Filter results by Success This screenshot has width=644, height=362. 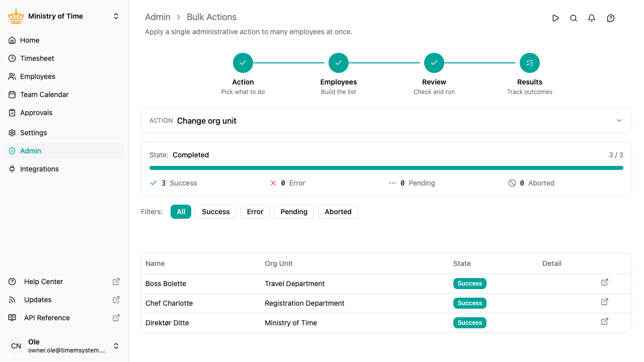[x=216, y=212]
